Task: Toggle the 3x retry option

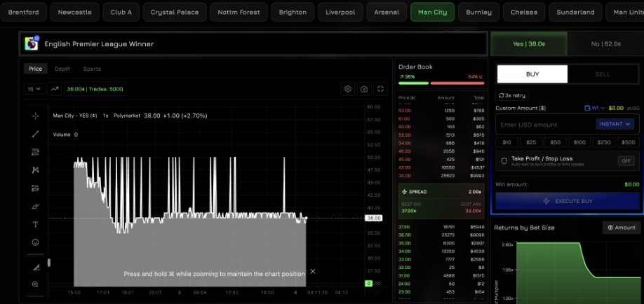Action: pyautogui.click(x=512, y=95)
